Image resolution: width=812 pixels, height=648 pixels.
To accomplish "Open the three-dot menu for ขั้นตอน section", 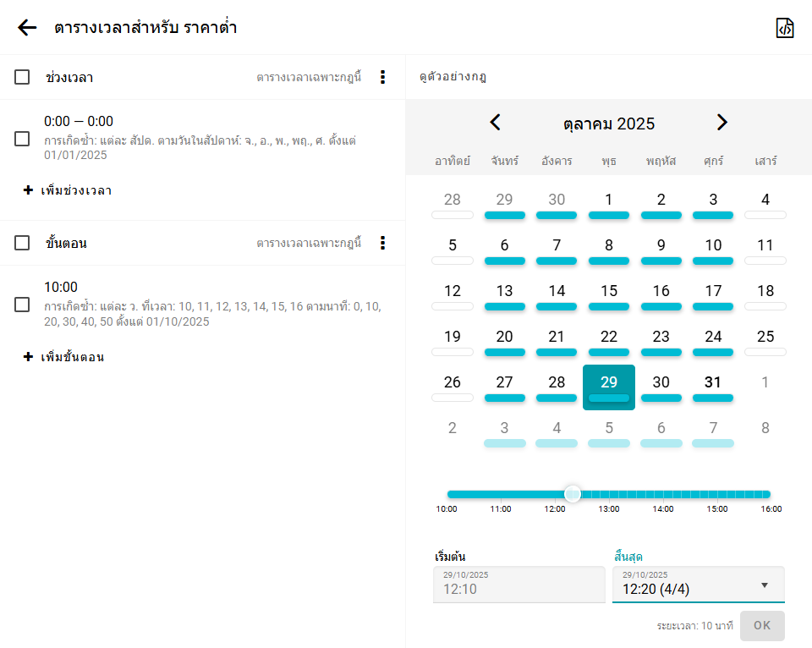I will [x=382, y=243].
